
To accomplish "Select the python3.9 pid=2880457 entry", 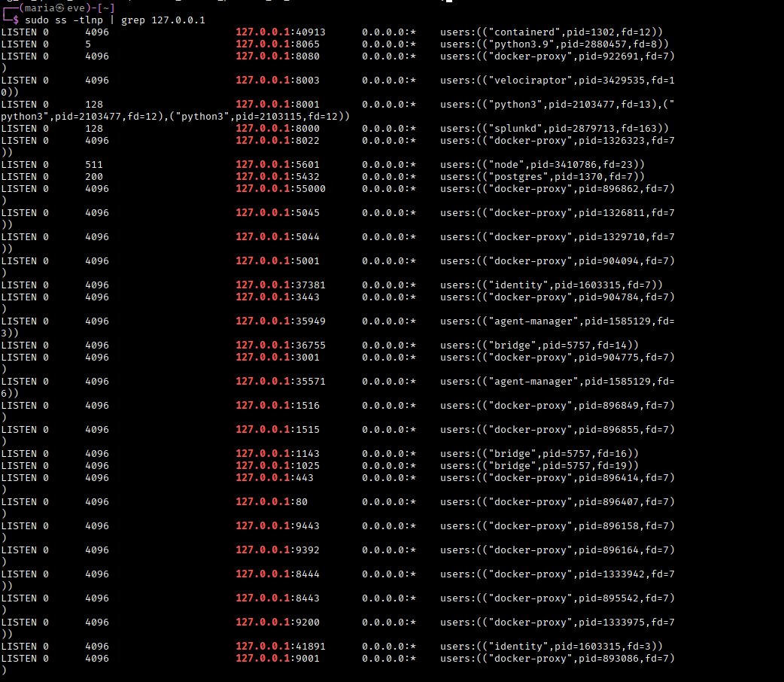I will coord(555,44).
